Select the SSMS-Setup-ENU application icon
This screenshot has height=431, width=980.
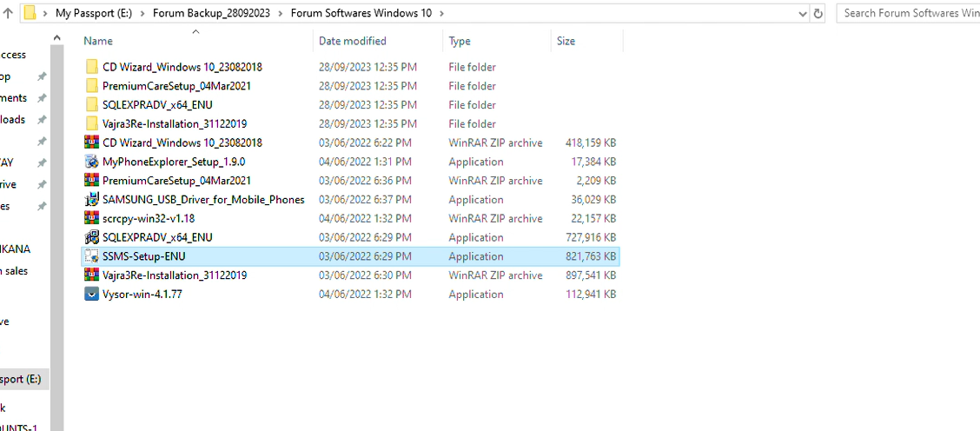tap(92, 255)
